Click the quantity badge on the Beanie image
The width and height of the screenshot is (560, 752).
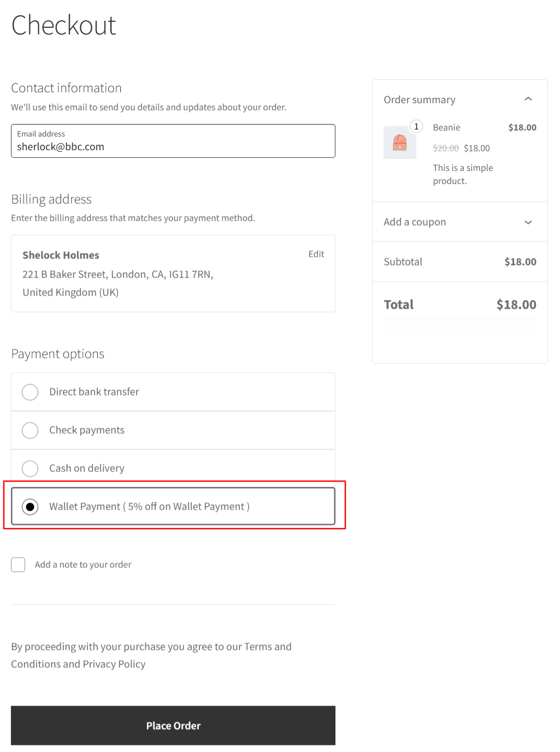point(416,126)
